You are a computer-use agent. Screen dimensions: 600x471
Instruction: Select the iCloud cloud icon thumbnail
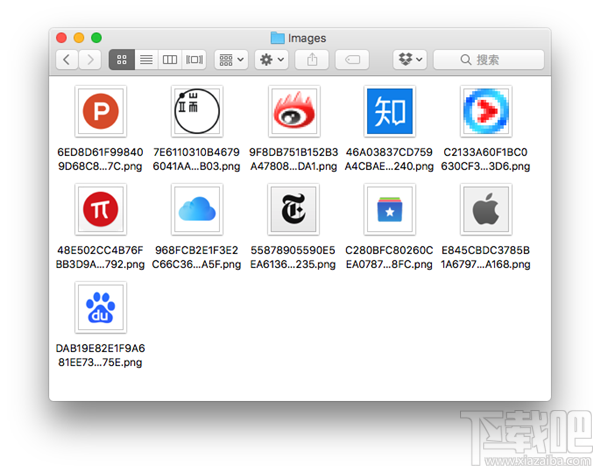coord(197,209)
